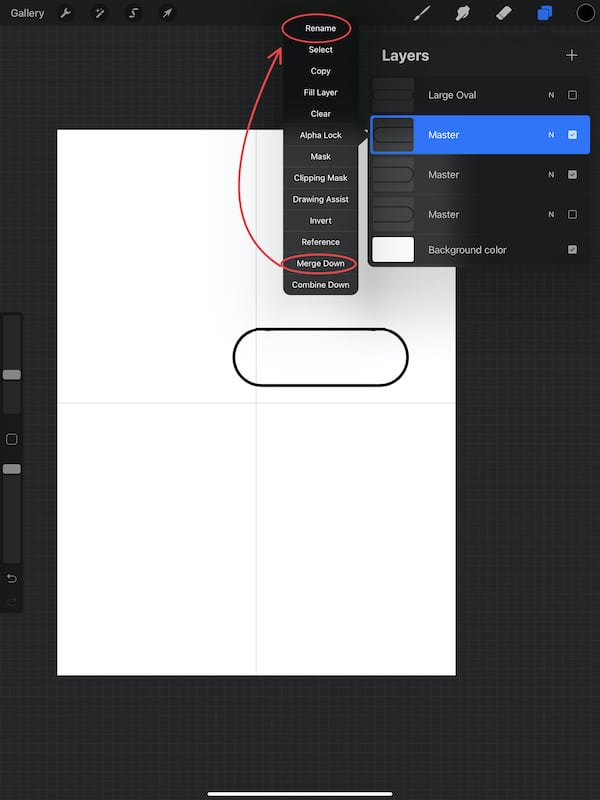Screen dimensions: 600x800
Task: Select the Large Oval layer name
Action: pyautogui.click(x=452, y=95)
